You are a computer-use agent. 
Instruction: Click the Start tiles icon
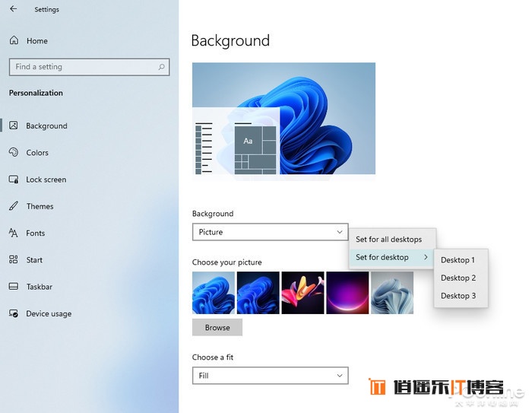point(13,259)
